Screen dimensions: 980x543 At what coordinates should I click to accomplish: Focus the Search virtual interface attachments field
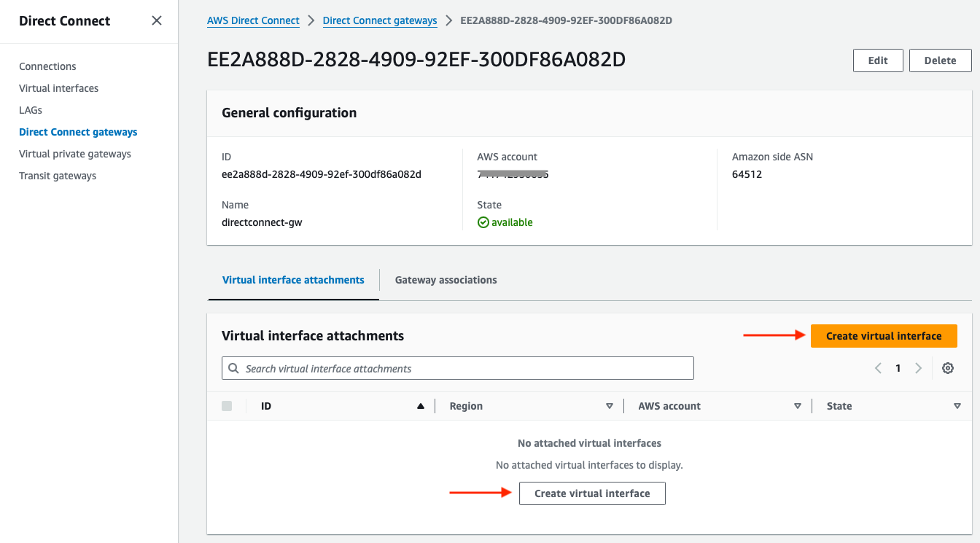tap(458, 368)
